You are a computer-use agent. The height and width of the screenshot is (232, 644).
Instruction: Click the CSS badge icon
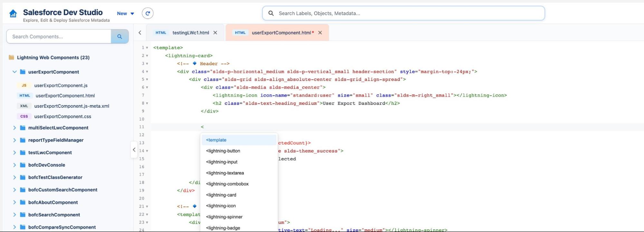pyautogui.click(x=24, y=116)
